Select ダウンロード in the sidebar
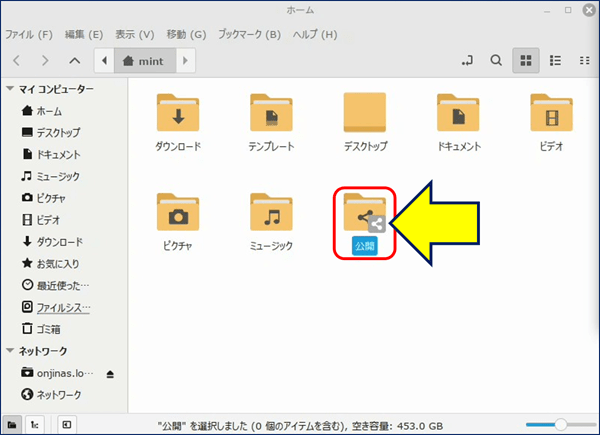The image size is (600, 435). click(52, 242)
